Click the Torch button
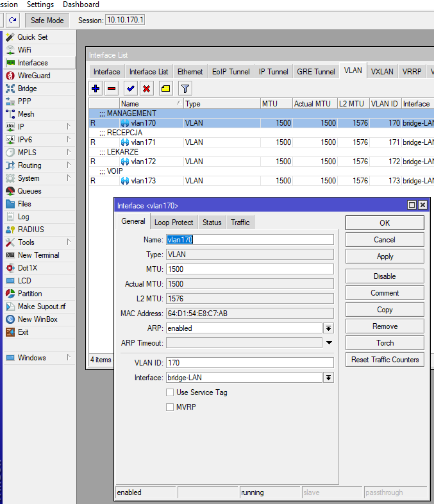This screenshot has width=434, height=504. point(385,343)
